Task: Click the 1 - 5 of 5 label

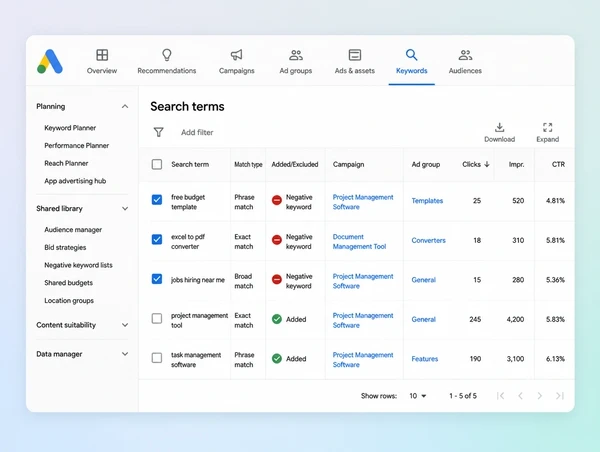Action: 463,396
